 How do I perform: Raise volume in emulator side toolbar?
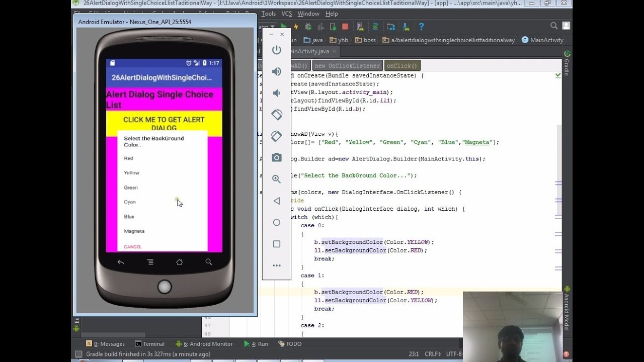pos(277,71)
